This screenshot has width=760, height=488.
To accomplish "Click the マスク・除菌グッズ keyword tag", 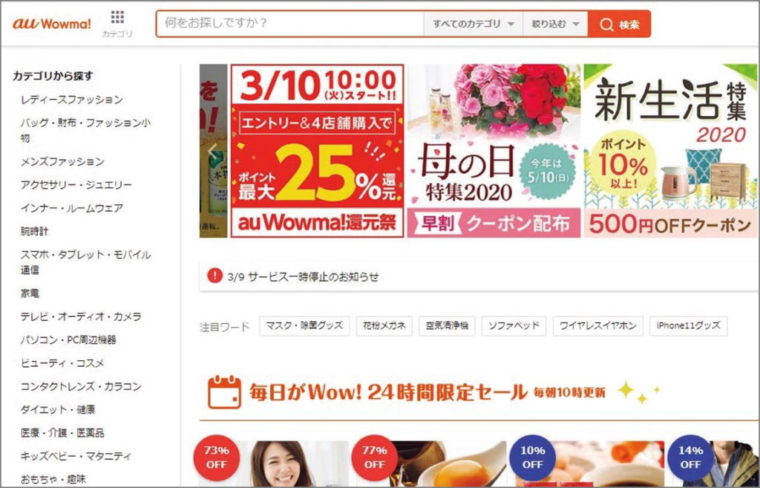I will pyautogui.click(x=304, y=326).
